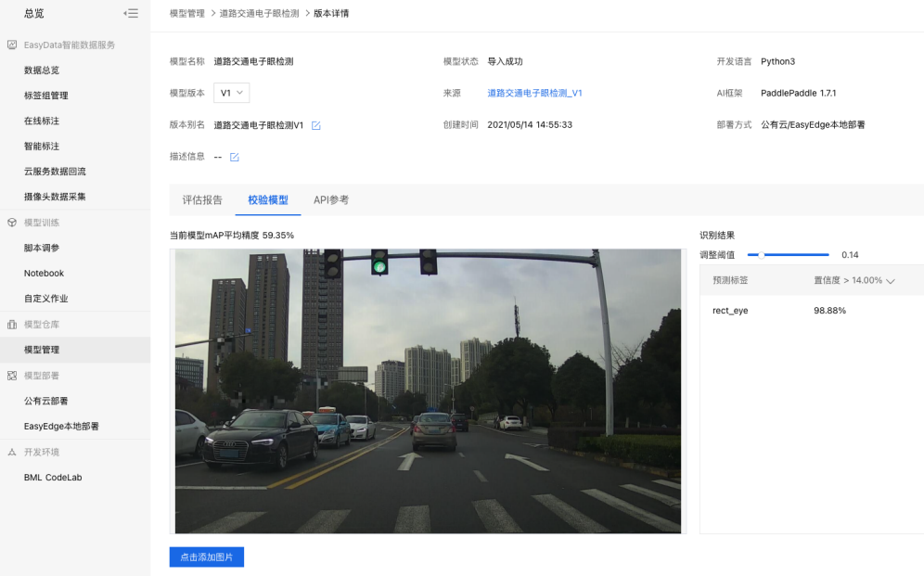Open 总览 in the sidebar
This screenshot has width=924, height=576.
pos(34,14)
